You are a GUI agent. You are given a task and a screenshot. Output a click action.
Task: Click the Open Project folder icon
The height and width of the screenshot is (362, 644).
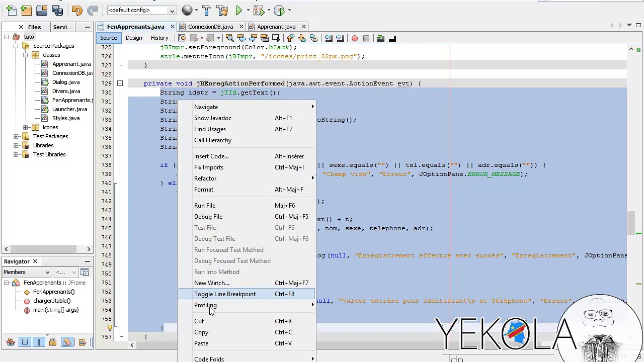click(42, 10)
